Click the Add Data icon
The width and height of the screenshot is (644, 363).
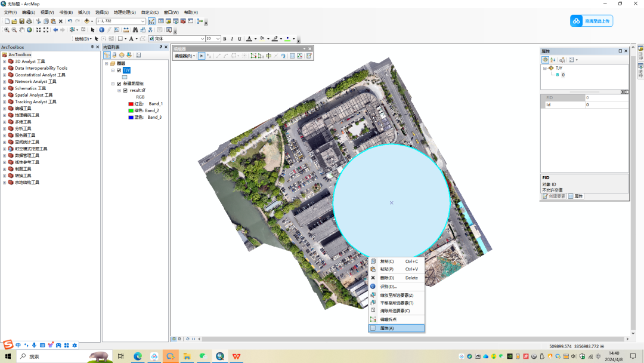86,21
